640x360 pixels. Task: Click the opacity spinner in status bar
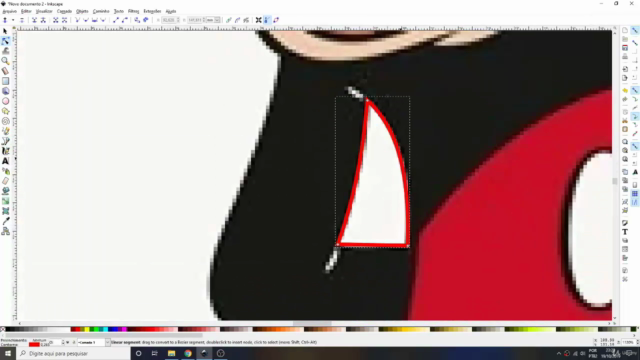tap(62, 342)
